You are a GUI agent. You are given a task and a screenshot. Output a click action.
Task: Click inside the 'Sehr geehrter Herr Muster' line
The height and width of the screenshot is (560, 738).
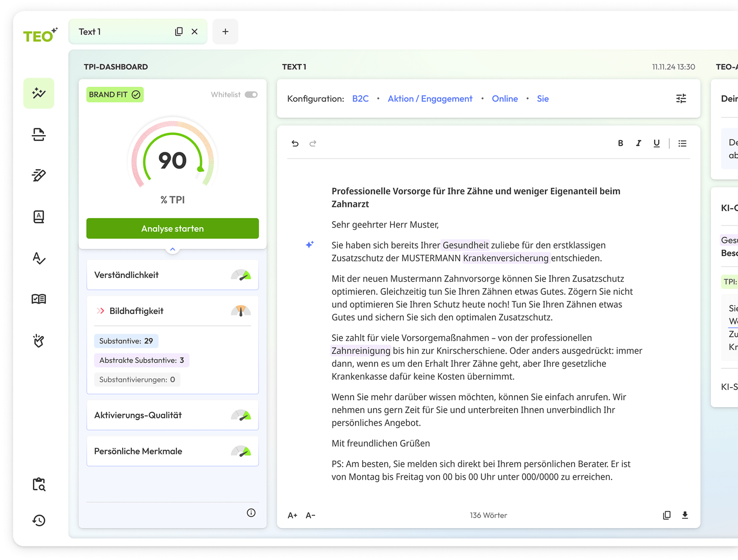(x=385, y=225)
